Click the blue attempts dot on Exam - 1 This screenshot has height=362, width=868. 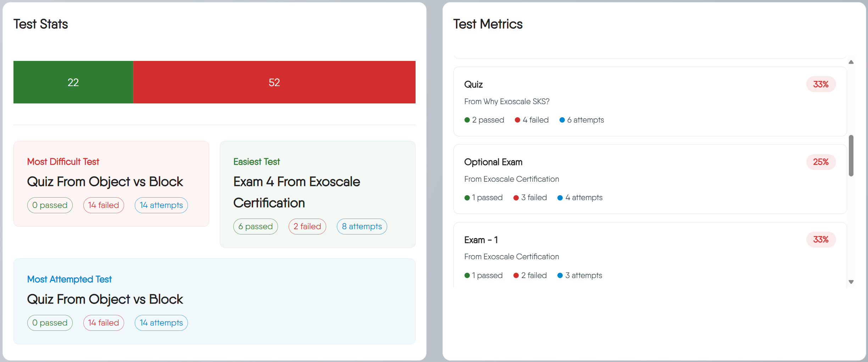560,275
